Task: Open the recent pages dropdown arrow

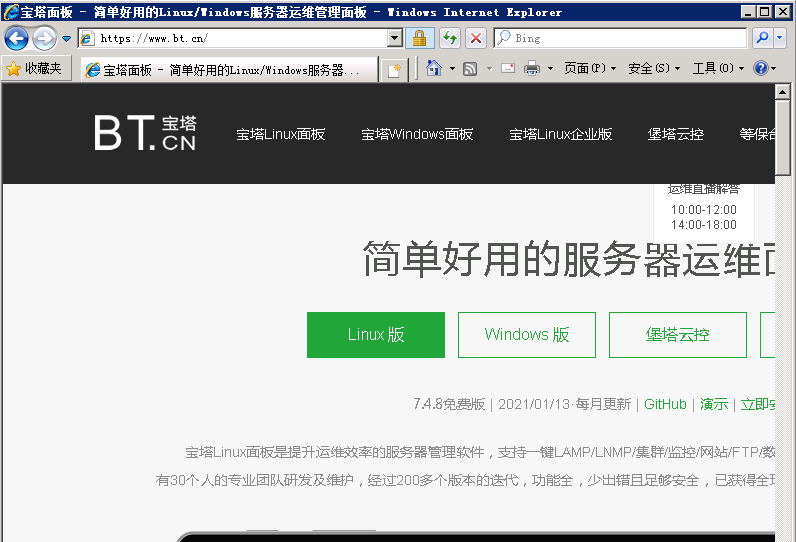Action: tap(67, 39)
